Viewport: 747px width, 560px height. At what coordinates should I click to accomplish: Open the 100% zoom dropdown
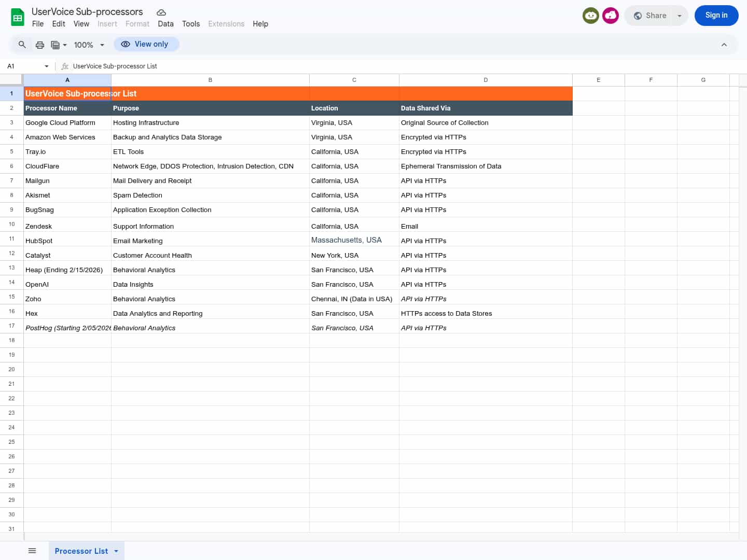click(89, 45)
